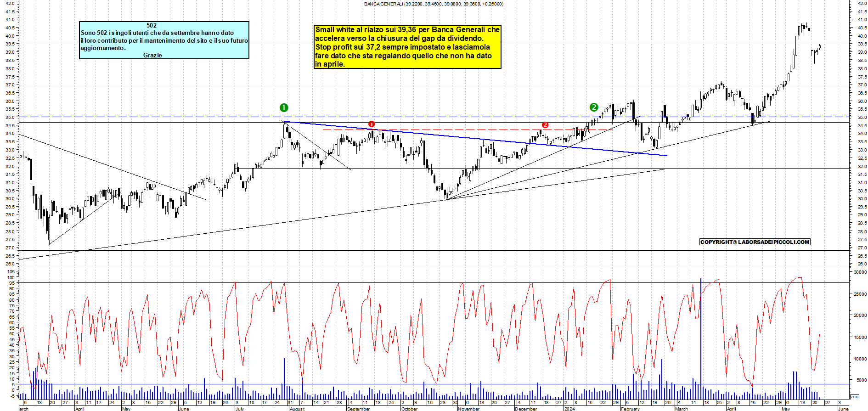Click the '2024' year label on time axis
Viewport: 868px width, 411px height.
click(569, 409)
